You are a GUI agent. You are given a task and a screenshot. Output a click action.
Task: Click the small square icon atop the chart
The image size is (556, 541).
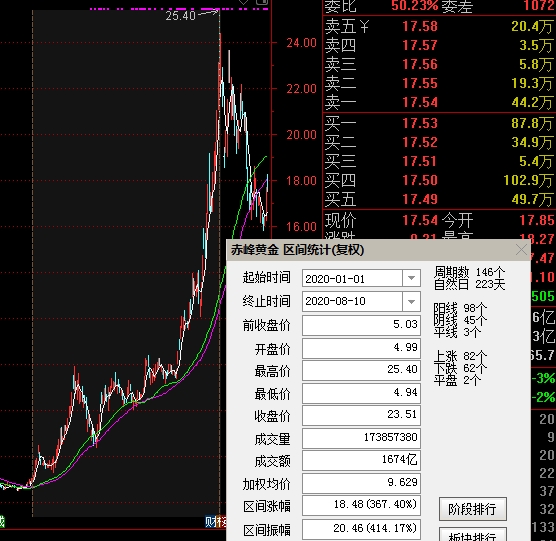click(262, 2)
